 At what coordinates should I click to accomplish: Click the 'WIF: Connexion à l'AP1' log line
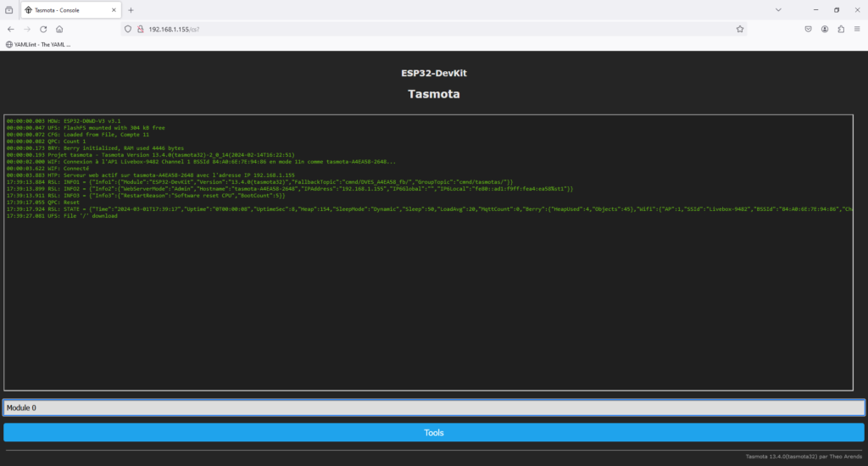coord(201,162)
